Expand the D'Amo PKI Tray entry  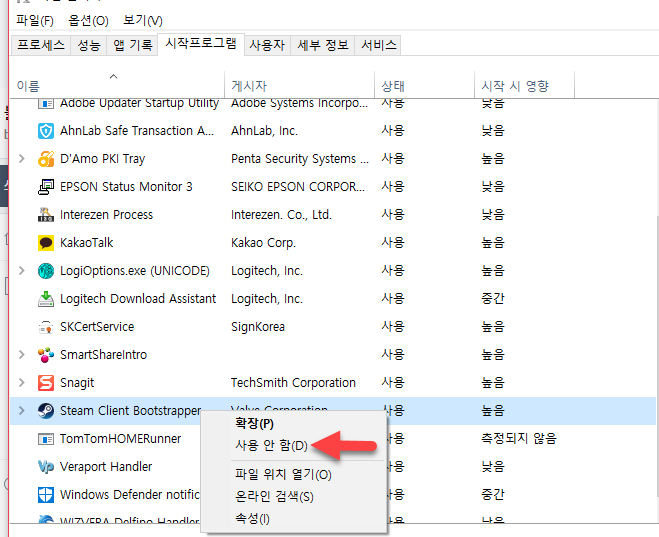click(22, 159)
